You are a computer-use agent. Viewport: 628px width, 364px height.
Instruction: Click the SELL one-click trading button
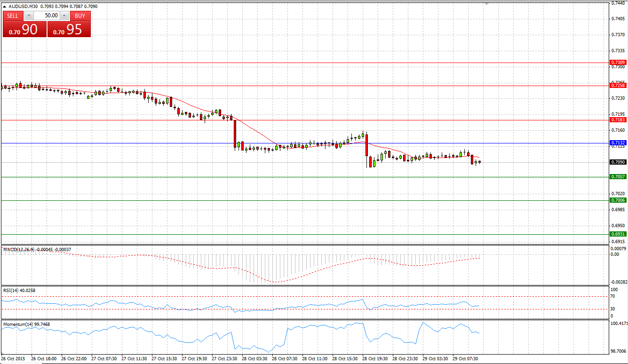[13, 16]
